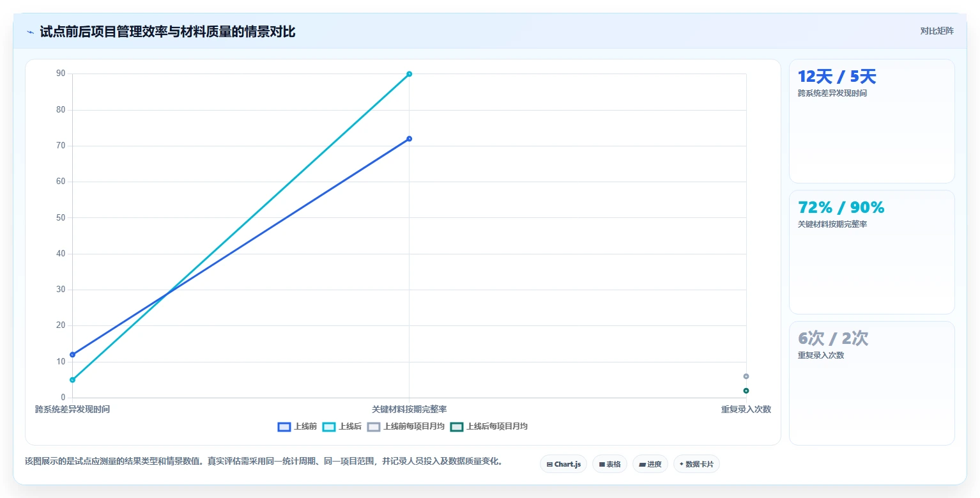Viewport: 980px width, 498px height.
Task: Click the dark green point at 2
Action: pos(746,391)
